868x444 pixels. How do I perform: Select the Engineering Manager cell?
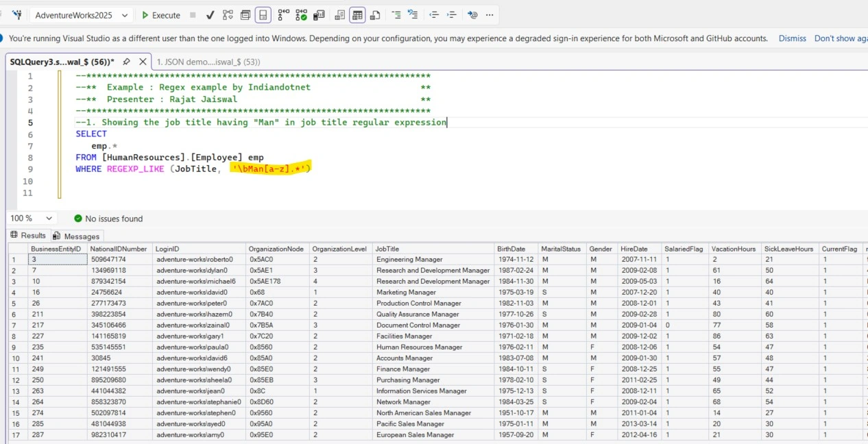tap(433, 260)
